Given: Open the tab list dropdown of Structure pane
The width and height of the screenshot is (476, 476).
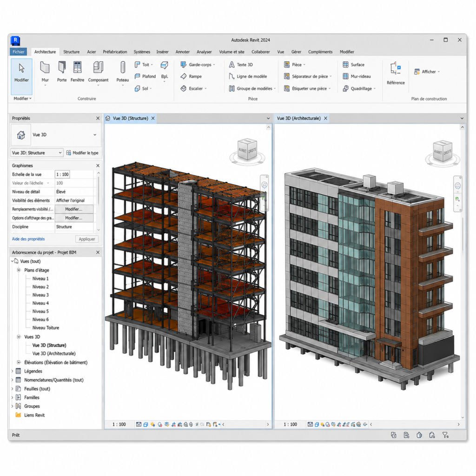Looking at the screenshot, I should [268, 119].
